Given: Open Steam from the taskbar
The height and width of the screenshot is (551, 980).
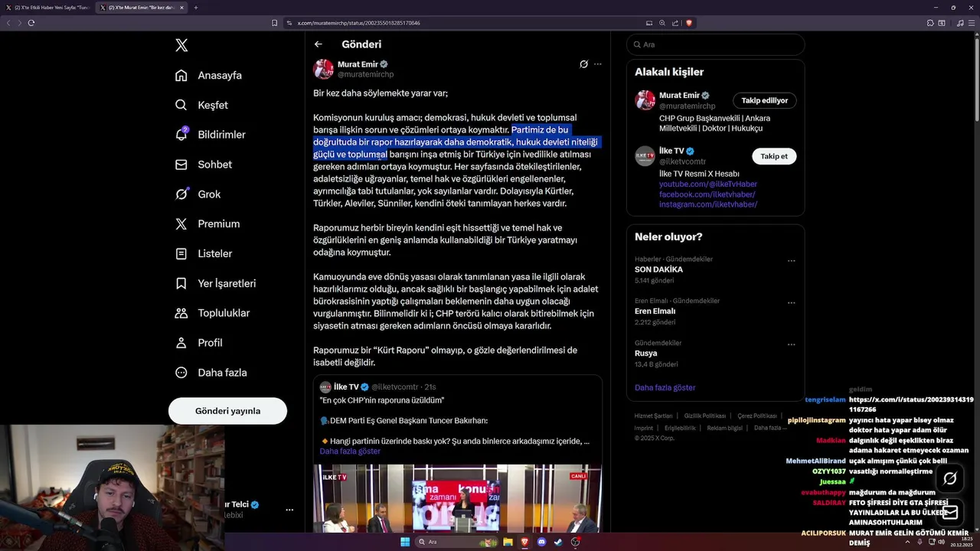Looking at the screenshot, I should 558,542.
